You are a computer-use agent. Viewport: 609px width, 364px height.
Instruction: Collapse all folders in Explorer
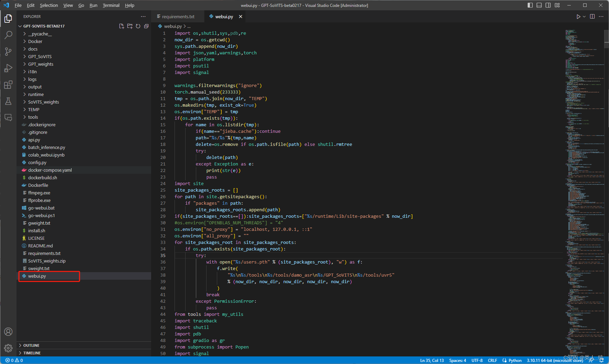(x=146, y=26)
